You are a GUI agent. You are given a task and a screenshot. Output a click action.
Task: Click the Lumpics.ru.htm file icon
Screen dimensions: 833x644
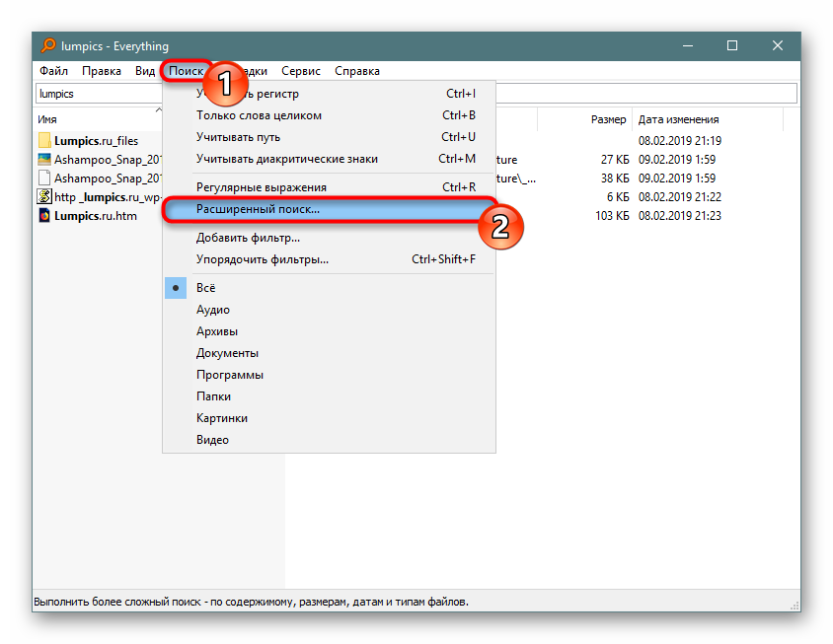[44, 216]
